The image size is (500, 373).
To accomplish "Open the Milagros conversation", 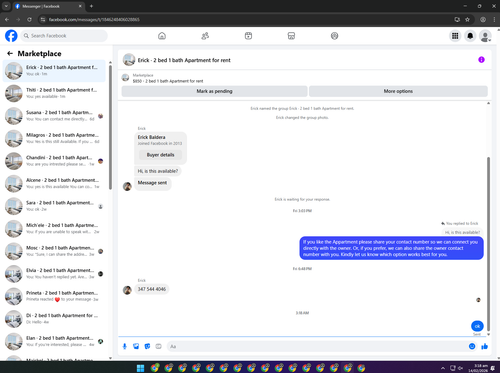I will [54, 138].
